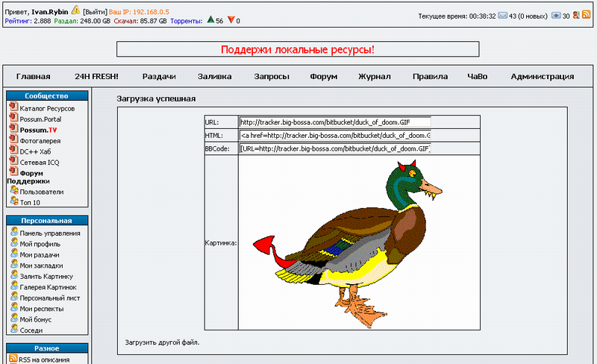Open the ЧаВо menu item
The height and width of the screenshot is (364, 597).
[478, 77]
